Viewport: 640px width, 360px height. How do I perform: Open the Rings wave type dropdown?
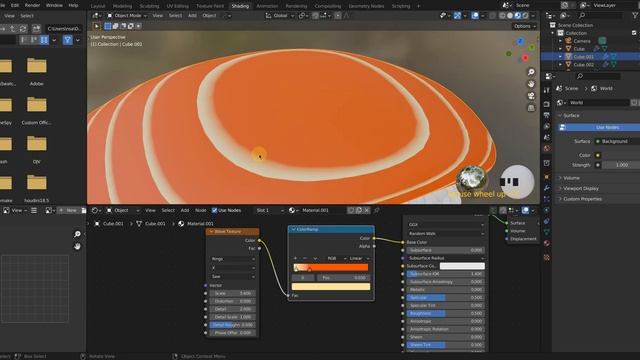(233, 259)
